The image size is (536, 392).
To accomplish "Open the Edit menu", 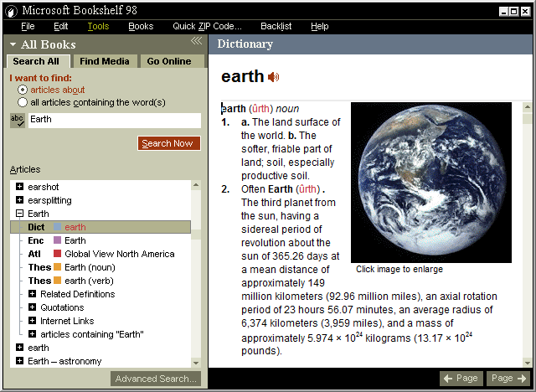I will pyautogui.click(x=61, y=26).
